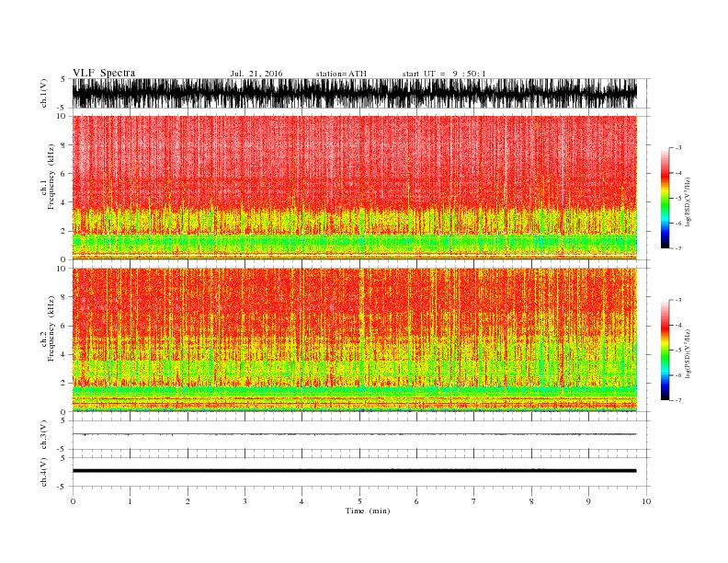Click time axis tick label '4'
Viewport: 728px width, 563px height.
pyautogui.click(x=301, y=501)
